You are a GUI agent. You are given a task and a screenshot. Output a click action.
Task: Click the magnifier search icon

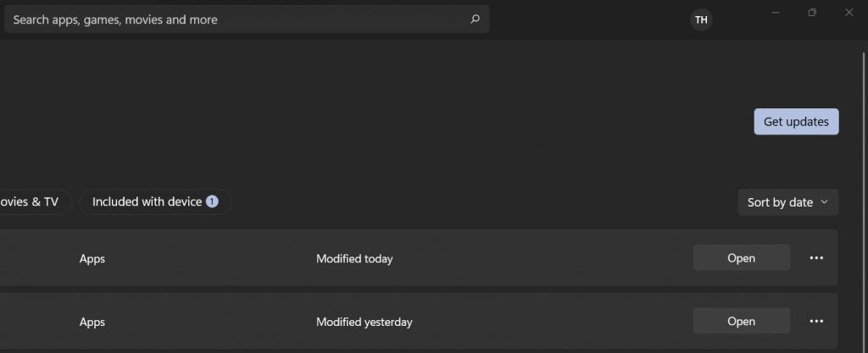[475, 19]
